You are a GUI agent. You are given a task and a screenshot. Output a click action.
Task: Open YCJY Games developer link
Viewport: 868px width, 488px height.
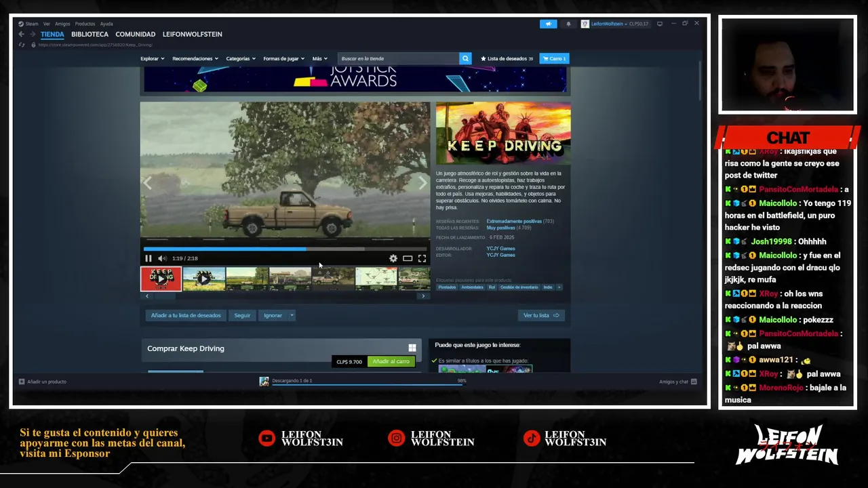(500, 249)
